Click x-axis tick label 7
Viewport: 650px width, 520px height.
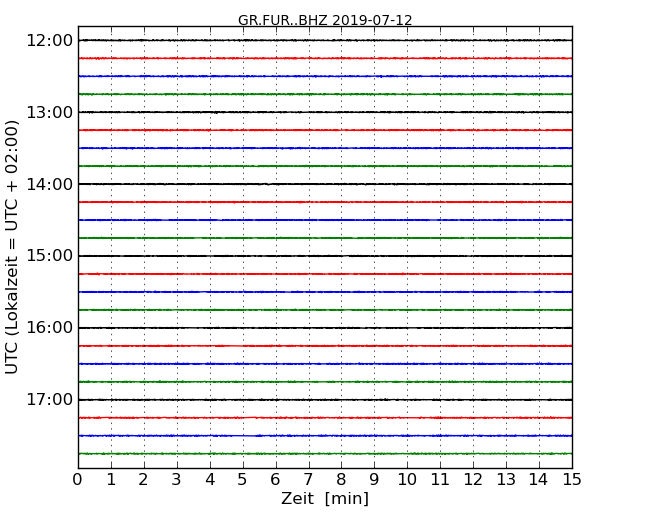[x=308, y=480]
